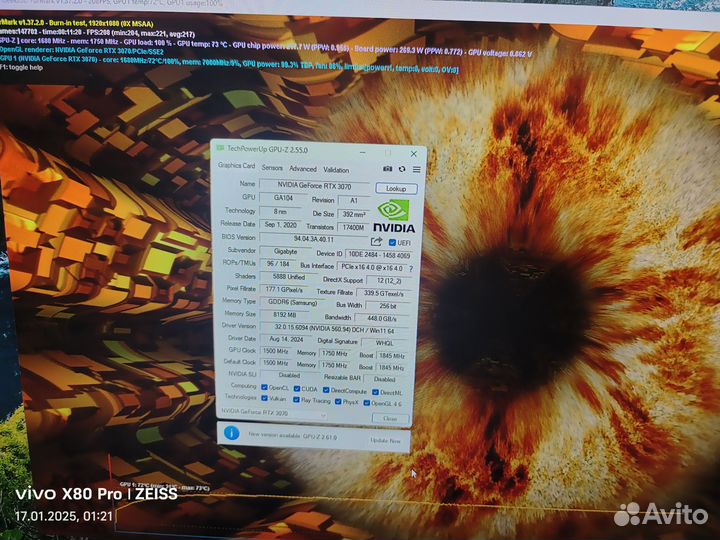Open the GPU-Z screenshot camera icon
720x540 pixels.
[x=388, y=169]
